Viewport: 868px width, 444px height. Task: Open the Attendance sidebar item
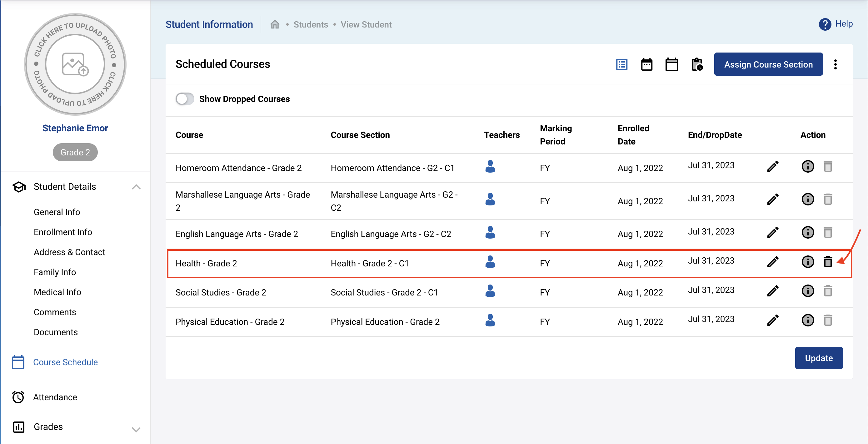pos(55,397)
